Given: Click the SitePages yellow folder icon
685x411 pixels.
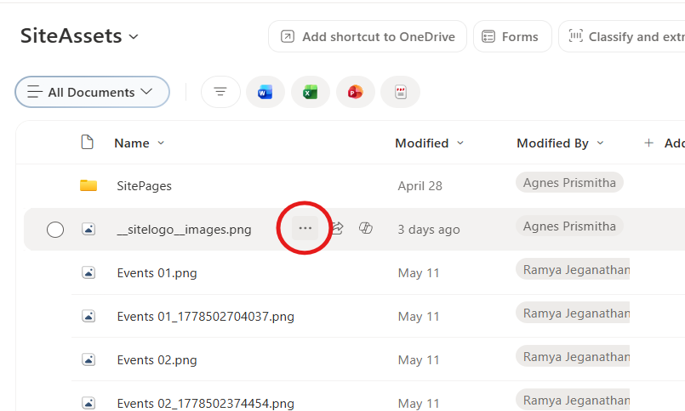Looking at the screenshot, I should tap(88, 186).
